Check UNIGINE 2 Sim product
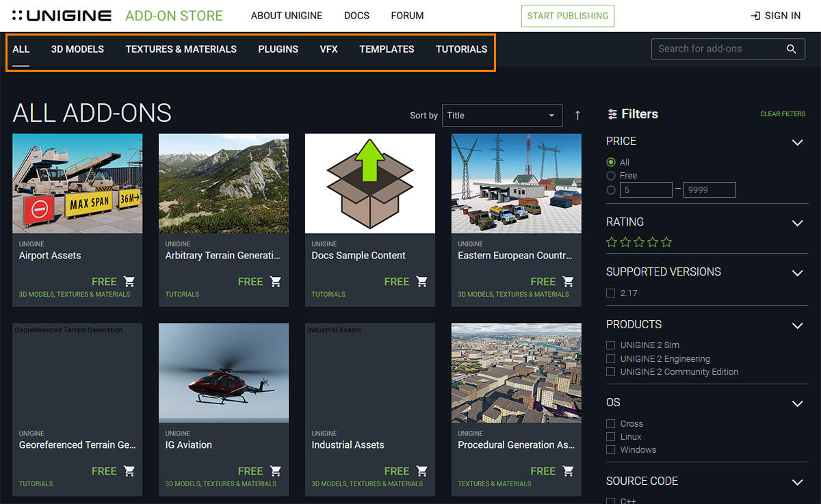 tap(610, 345)
